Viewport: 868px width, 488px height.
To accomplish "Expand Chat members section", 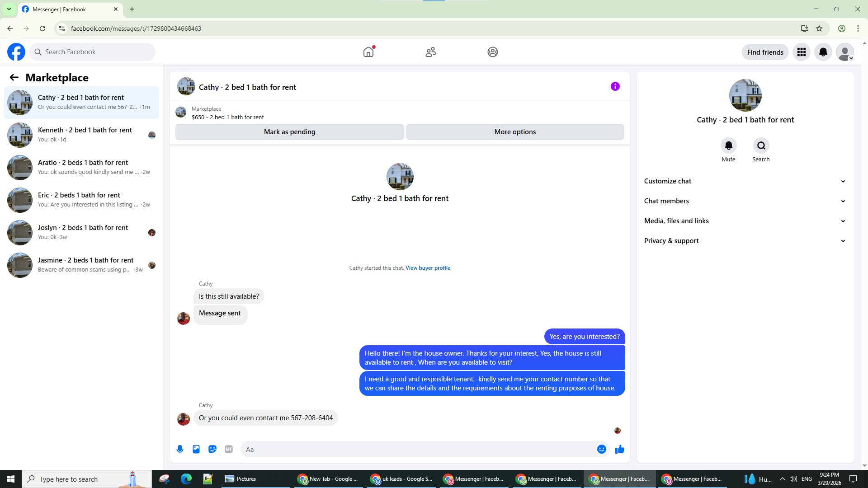I will (745, 201).
